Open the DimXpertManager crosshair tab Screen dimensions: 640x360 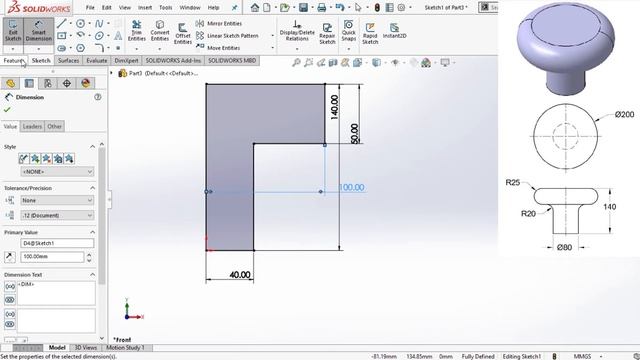click(67, 83)
